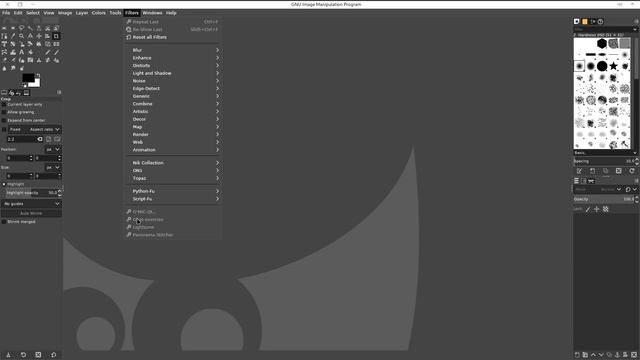Restore tool preset icon

[x=23, y=355]
